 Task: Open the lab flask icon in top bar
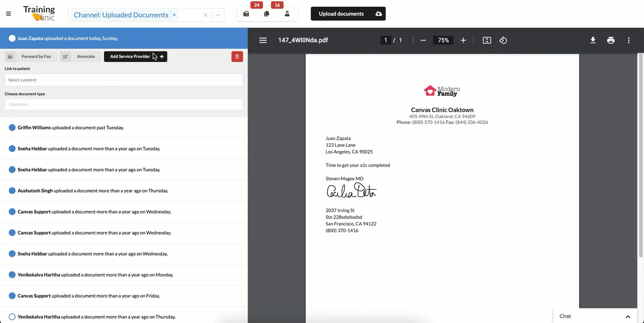pos(288,14)
